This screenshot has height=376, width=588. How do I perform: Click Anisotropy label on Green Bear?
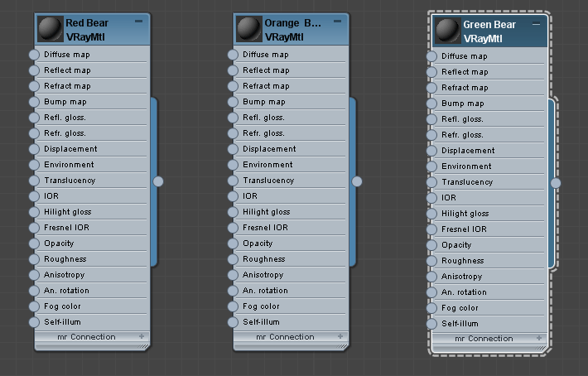point(461,277)
